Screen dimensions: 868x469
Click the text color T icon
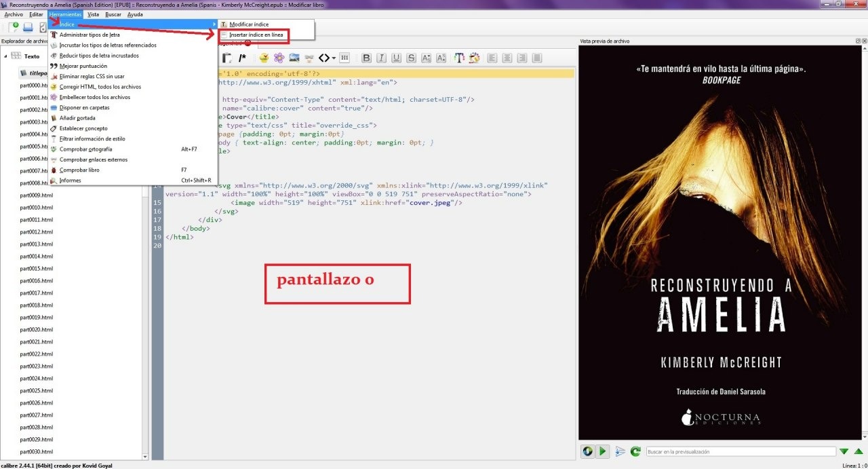(459, 58)
